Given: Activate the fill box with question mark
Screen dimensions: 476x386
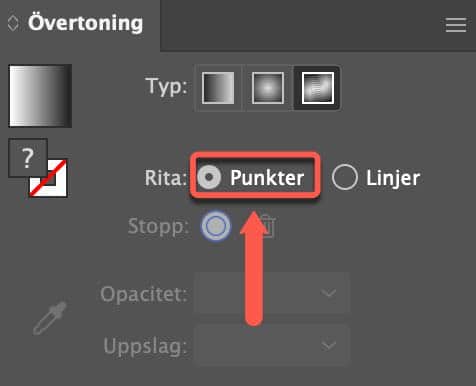Looking at the screenshot, I should [x=28, y=158].
